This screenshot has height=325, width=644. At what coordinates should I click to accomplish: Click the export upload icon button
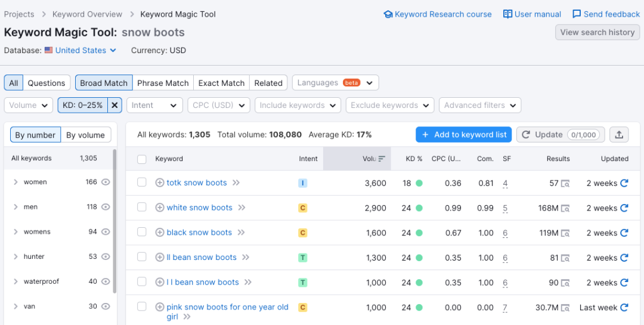619,134
